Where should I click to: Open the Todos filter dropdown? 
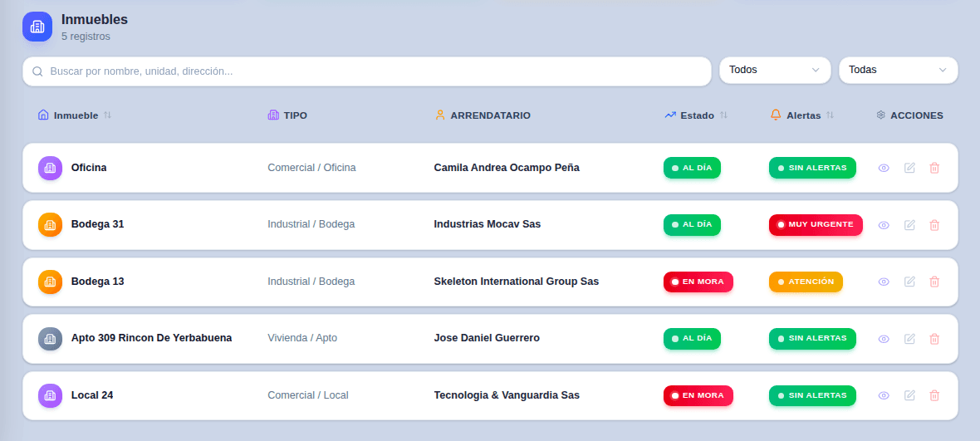click(x=774, y=71)
